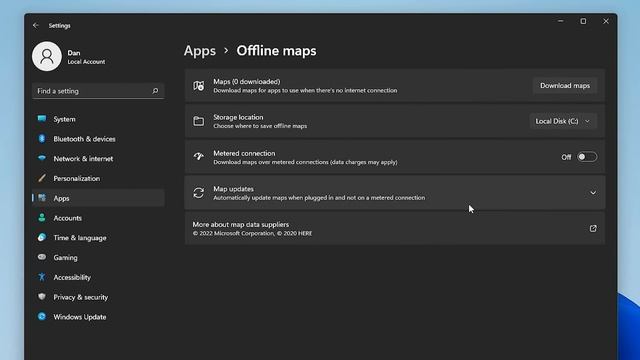Viewport: 640px width, 360px height.
Task: Open the Local Disk (C:) storage dropdown
Action: [563, 121]
